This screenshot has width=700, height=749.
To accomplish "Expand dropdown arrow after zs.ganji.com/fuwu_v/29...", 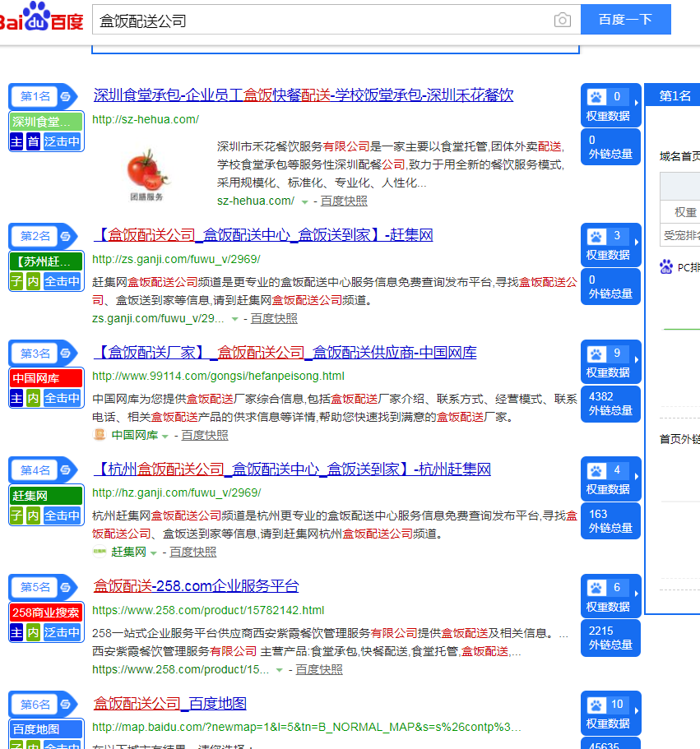I will pyautogui.click(x=234, y=319).
